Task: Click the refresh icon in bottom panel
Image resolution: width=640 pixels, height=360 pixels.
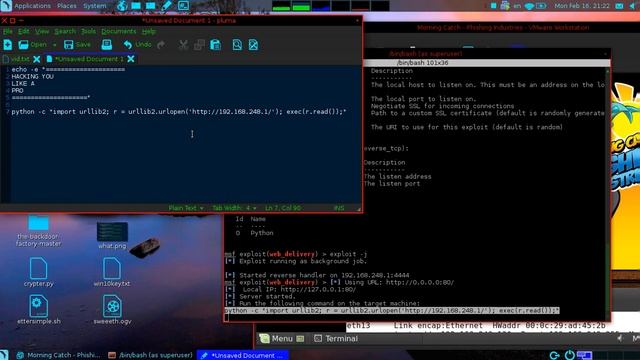Action: pos(554,355)
